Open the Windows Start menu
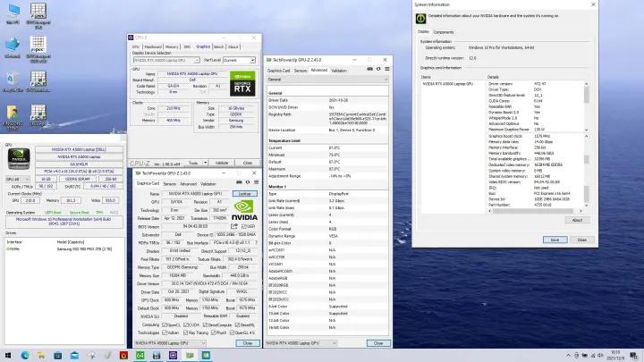This screenshot has width=644, height=362. [x=8, y=356]
